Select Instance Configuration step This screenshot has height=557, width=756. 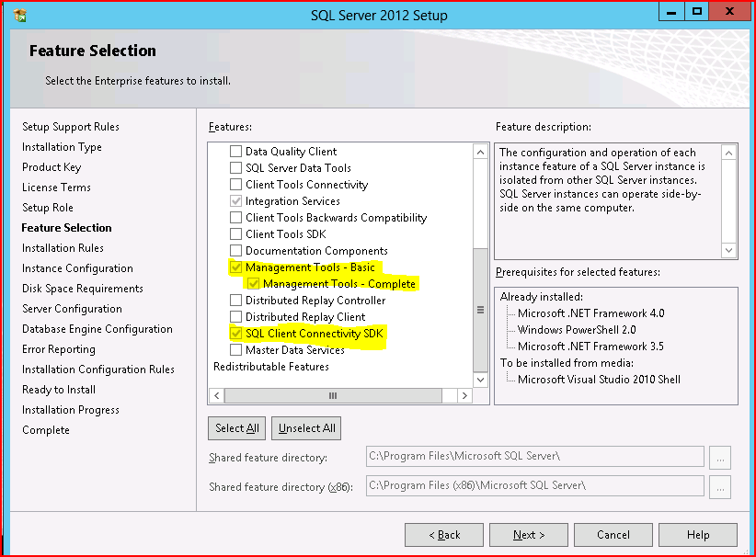point(77,268)
